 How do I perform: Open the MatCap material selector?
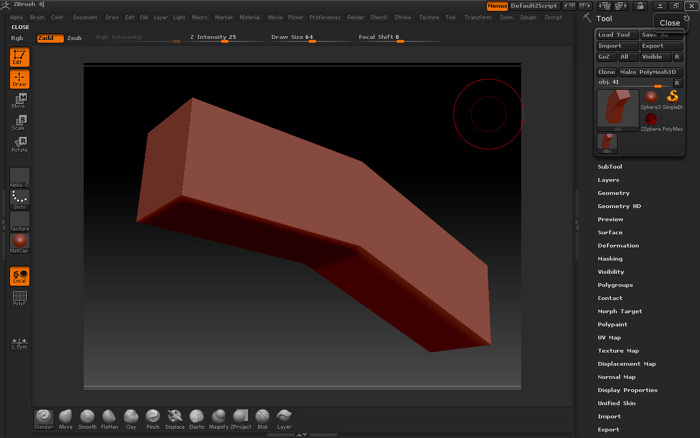pos(18,243)
